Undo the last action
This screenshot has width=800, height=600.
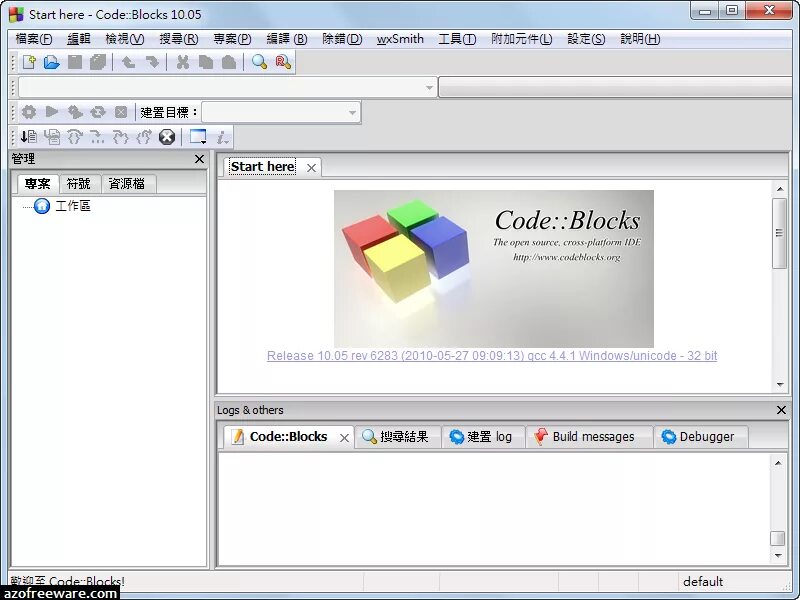point(128,62)
